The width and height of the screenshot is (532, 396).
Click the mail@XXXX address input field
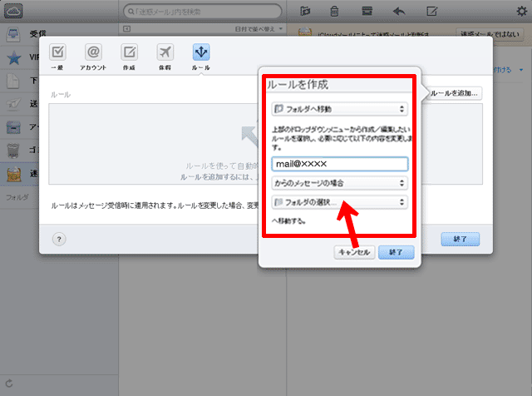click(339, 164)
